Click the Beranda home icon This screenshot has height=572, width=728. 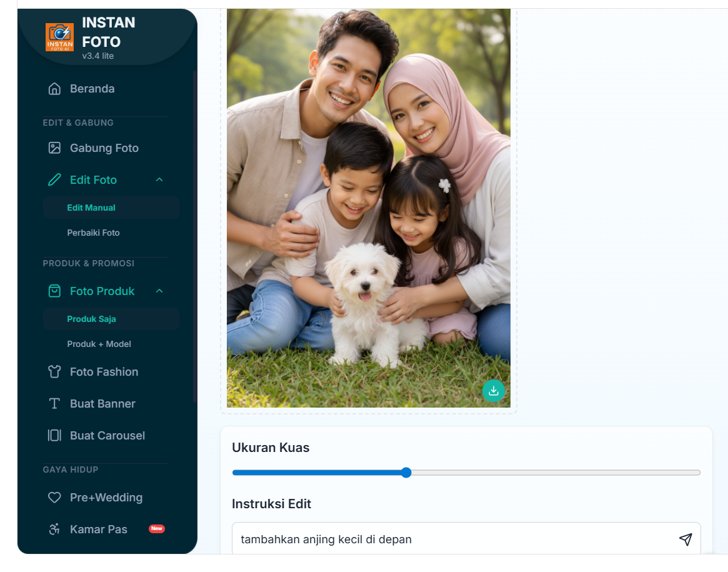[54, 89]
